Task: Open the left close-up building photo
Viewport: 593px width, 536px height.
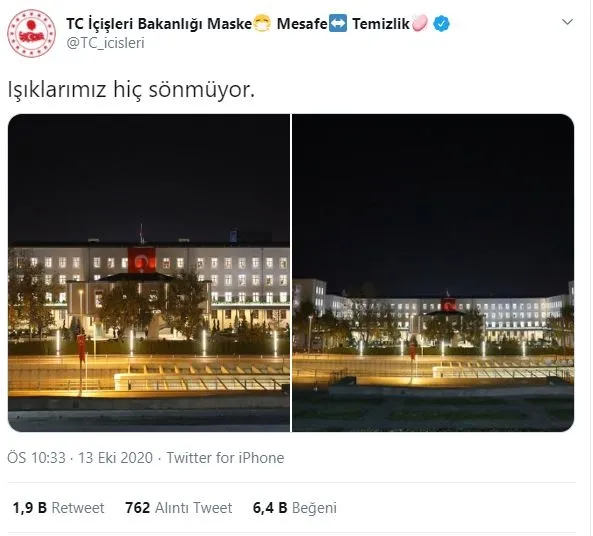Action: coord(149,273)
